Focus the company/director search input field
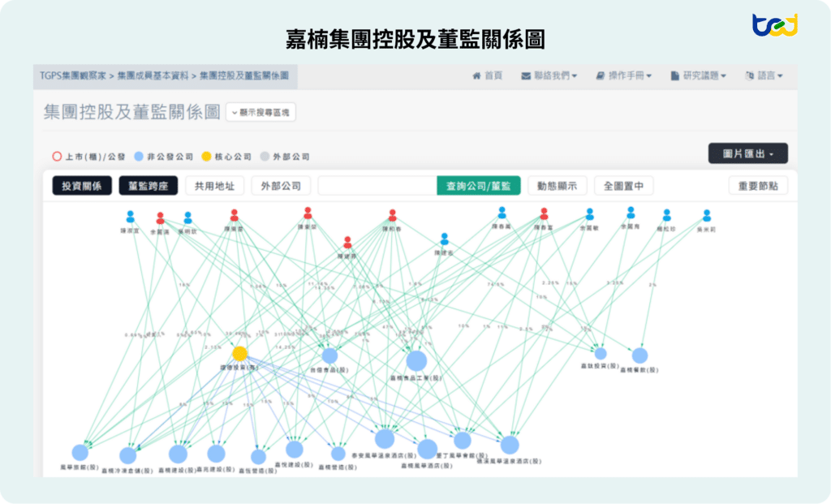Viewport: 831px width, 504px height. 377,186
